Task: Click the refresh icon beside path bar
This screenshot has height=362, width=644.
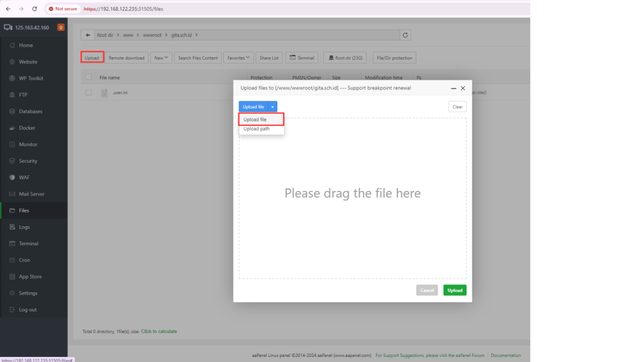Action: 406,35
